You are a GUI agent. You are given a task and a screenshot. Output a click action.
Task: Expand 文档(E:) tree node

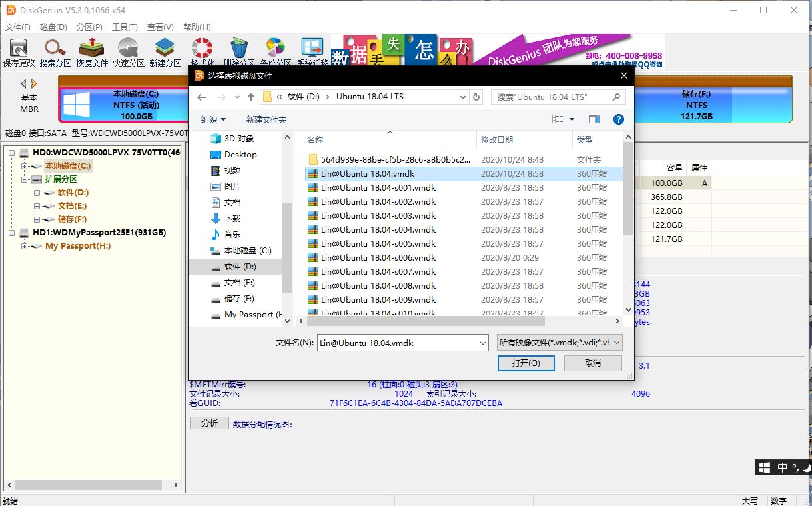tap(37, 206)
